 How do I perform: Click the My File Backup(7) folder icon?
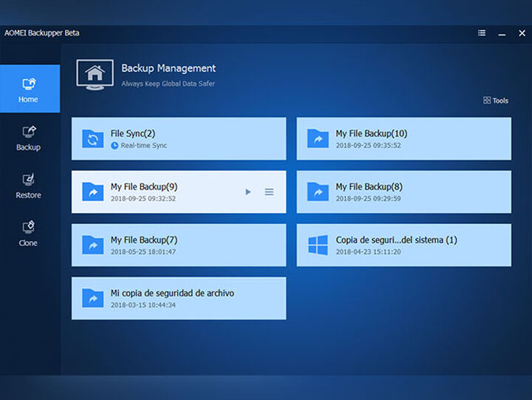[93, 245]
